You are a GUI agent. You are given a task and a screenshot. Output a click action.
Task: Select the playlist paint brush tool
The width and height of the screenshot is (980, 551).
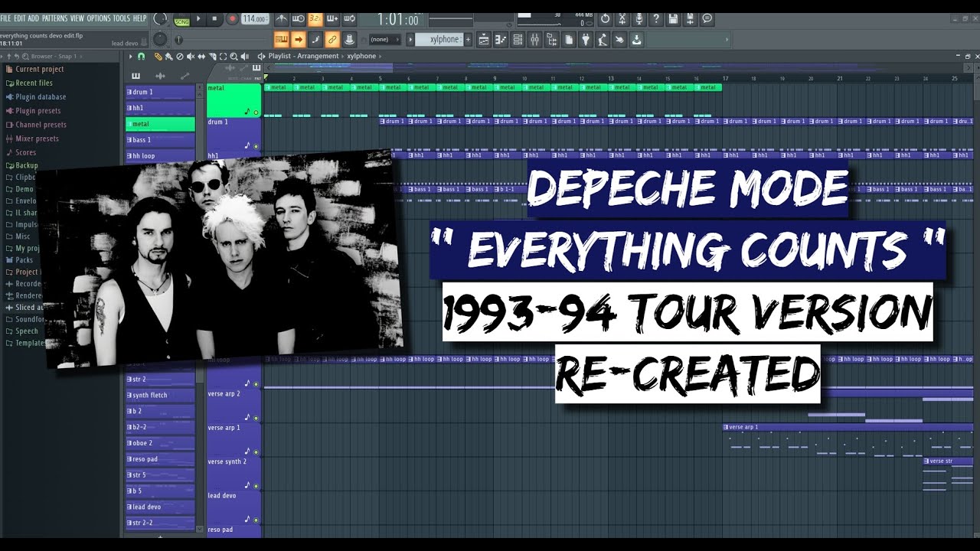pyautogui.click(x=169, y=56)
